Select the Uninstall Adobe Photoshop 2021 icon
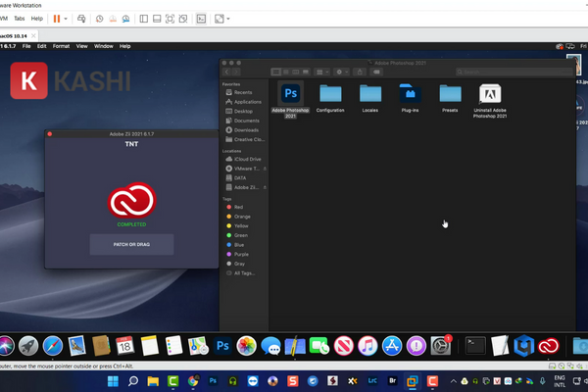The width and height of the screenshot is (588, 392). 491,93
